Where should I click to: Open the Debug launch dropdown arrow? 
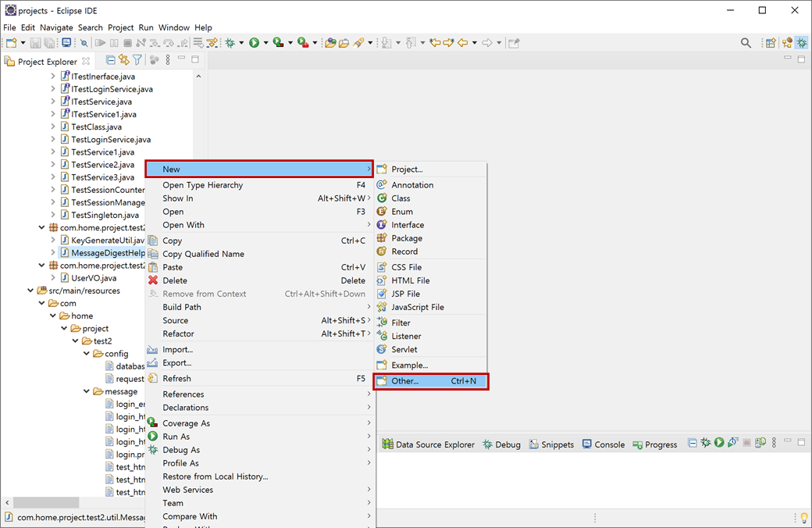pos(241,43)
